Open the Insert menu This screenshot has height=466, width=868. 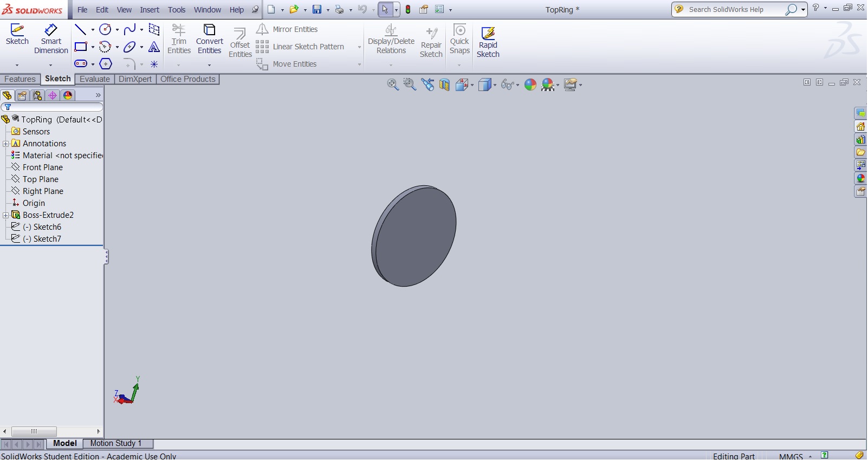(x=150, y=10)
